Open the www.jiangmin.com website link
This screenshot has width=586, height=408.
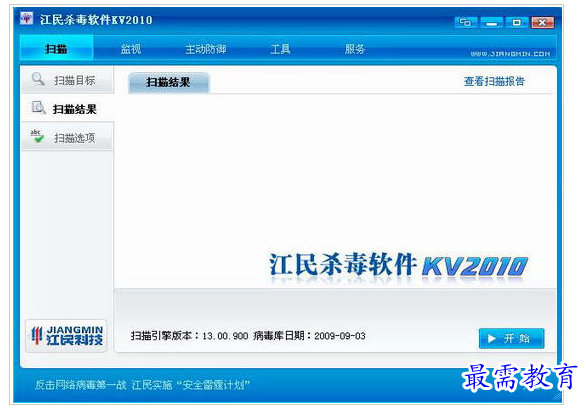click(x=511, y=54)
